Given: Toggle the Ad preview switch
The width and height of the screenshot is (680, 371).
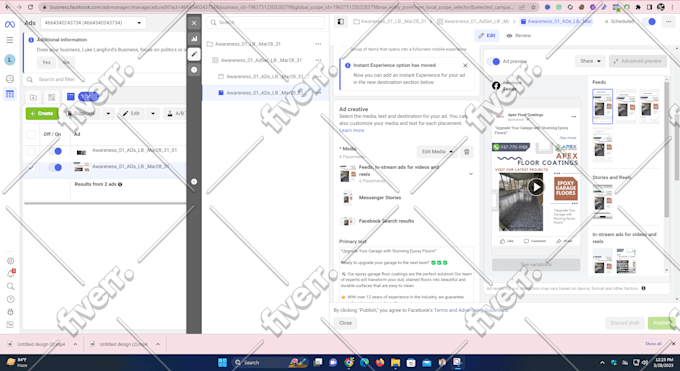Looking at the screenshot, I should (493, 61).
